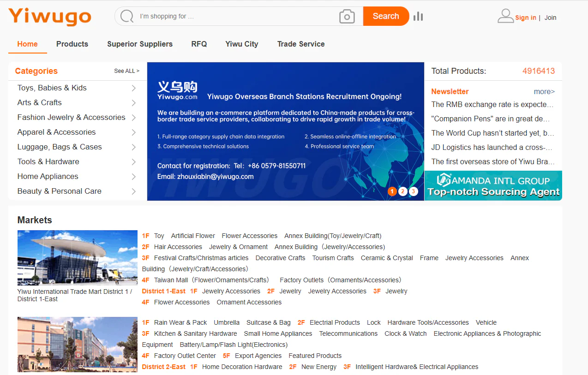The width and height of the screenshot is (588, 375).
Task: Click the bar chart icon beside Search
Action: click(x=418, y=17)
